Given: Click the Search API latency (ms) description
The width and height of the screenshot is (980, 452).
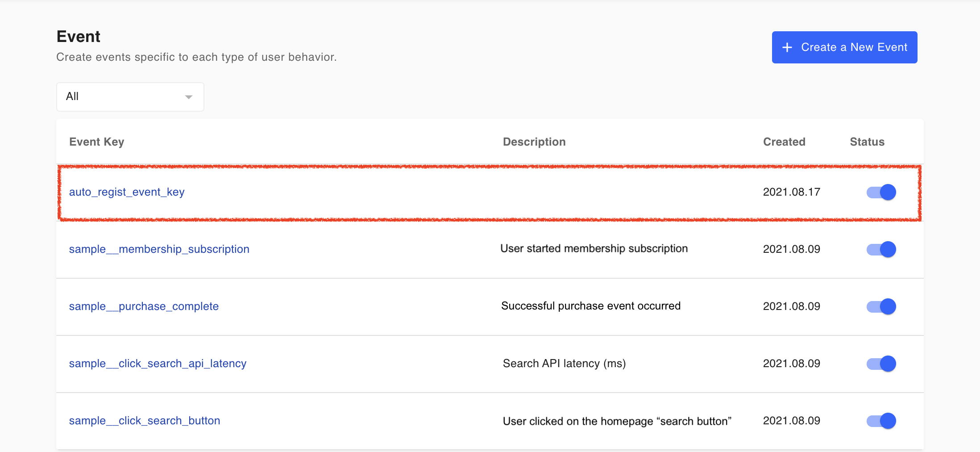Looking at the screenshot, I should pyautogui.click(x=564, y=364).
